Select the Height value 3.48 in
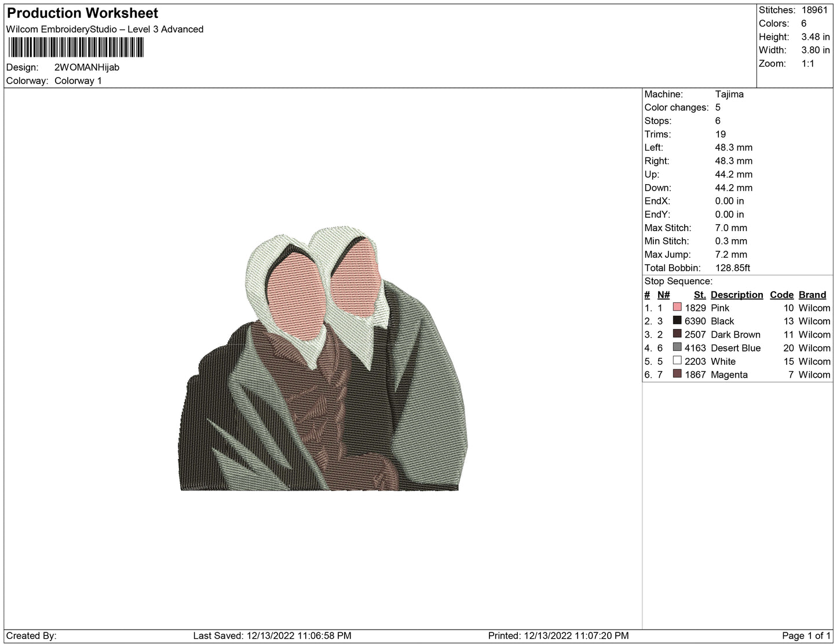The width and height of the screenshot is (837, 644). click(816, 36)
